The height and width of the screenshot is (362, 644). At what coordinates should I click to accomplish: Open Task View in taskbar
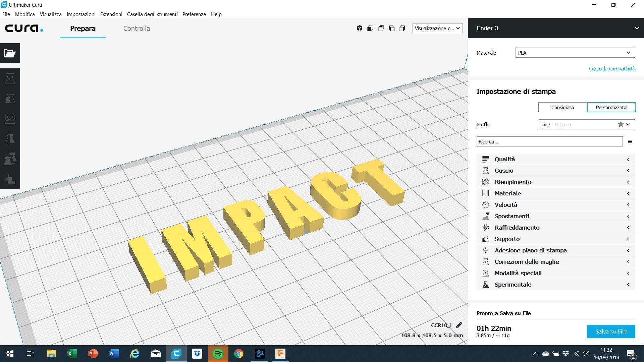(x=30, y=354)
